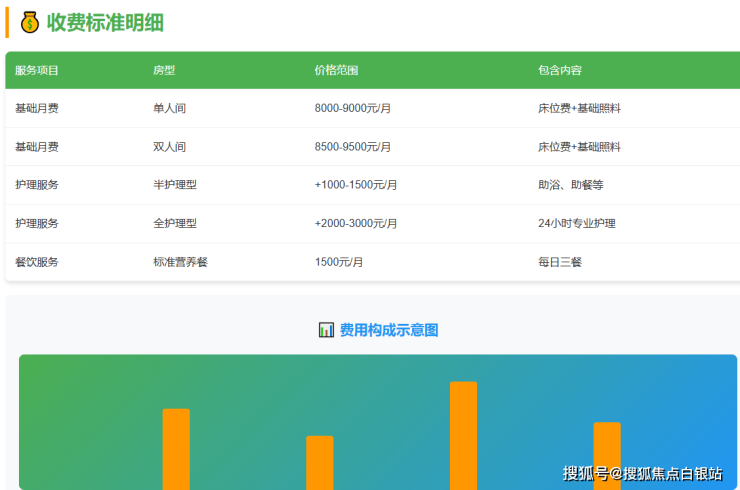Screen dimensions: 740x490
Task: Select the 标准营养餐 cell
Action: pos(180,262)
